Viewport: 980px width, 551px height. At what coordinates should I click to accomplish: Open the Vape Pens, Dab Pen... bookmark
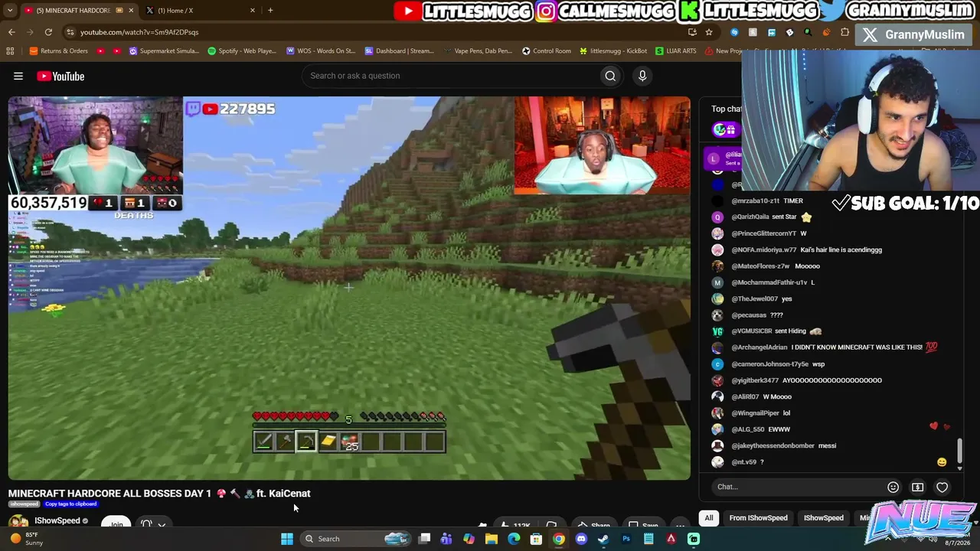[479, 51]
